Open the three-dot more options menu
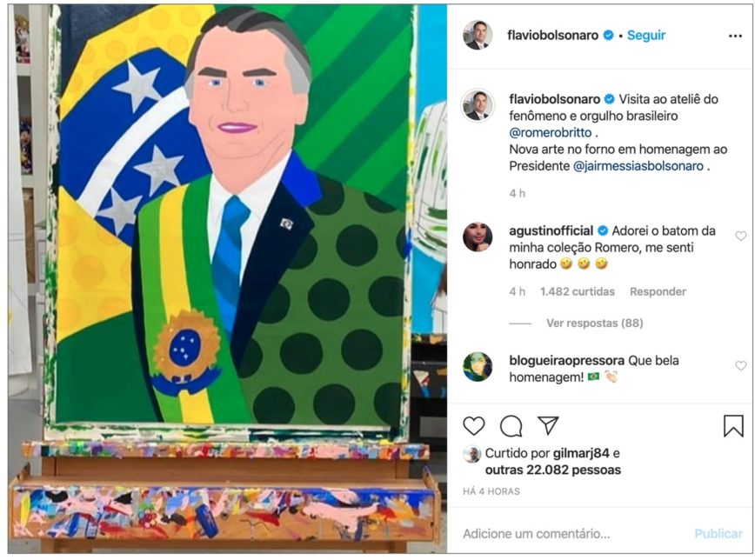The height and width of the screenshot is (560, 755). (735, 37)
